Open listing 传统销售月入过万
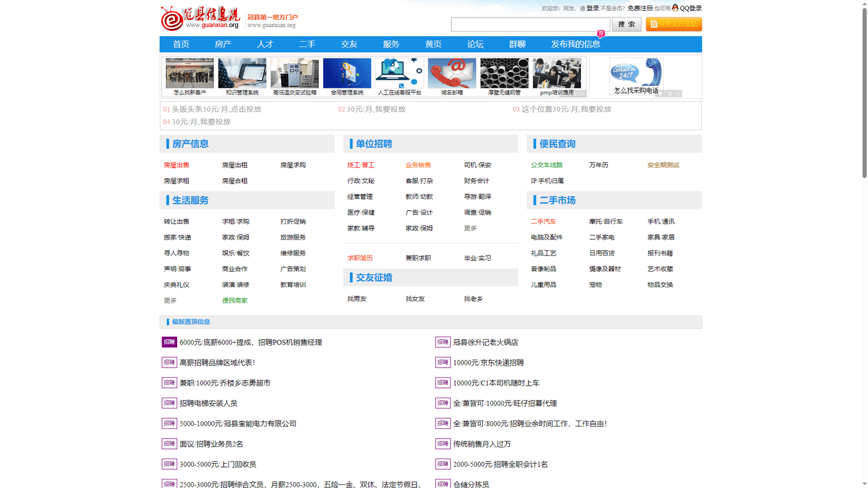This screenshot has width=868, height=488. click(x=482, y=444)
